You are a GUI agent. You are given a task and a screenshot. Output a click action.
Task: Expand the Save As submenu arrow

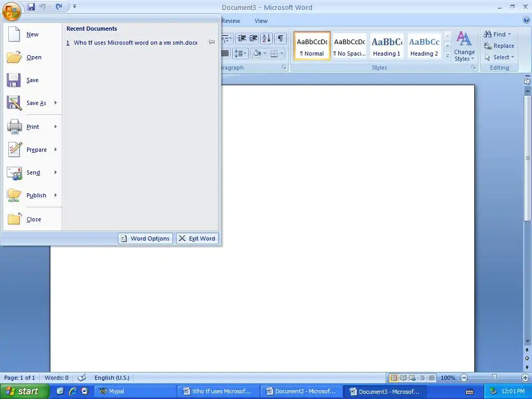click(x=56, y=103)
